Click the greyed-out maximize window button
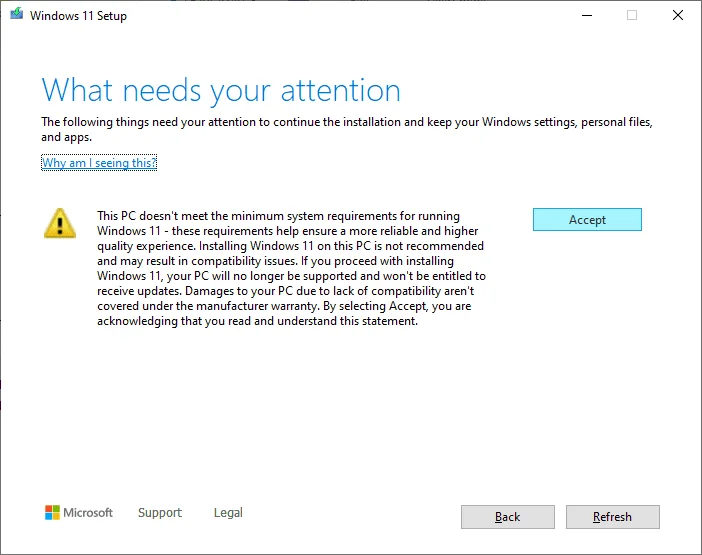The height and width of the screenshot is (555, 702). [632, 15]
